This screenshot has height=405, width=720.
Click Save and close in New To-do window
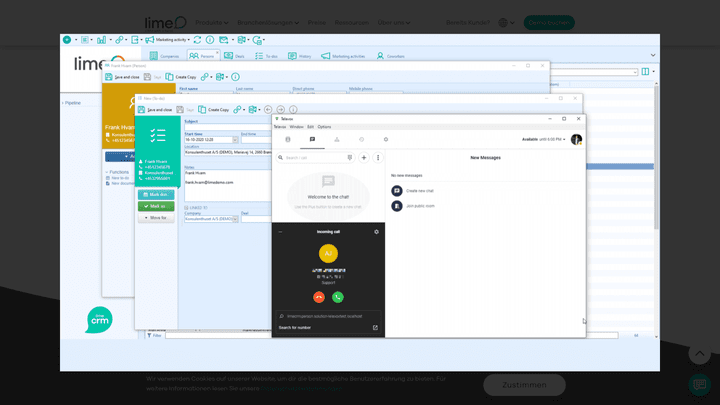[x=155, y=109]
